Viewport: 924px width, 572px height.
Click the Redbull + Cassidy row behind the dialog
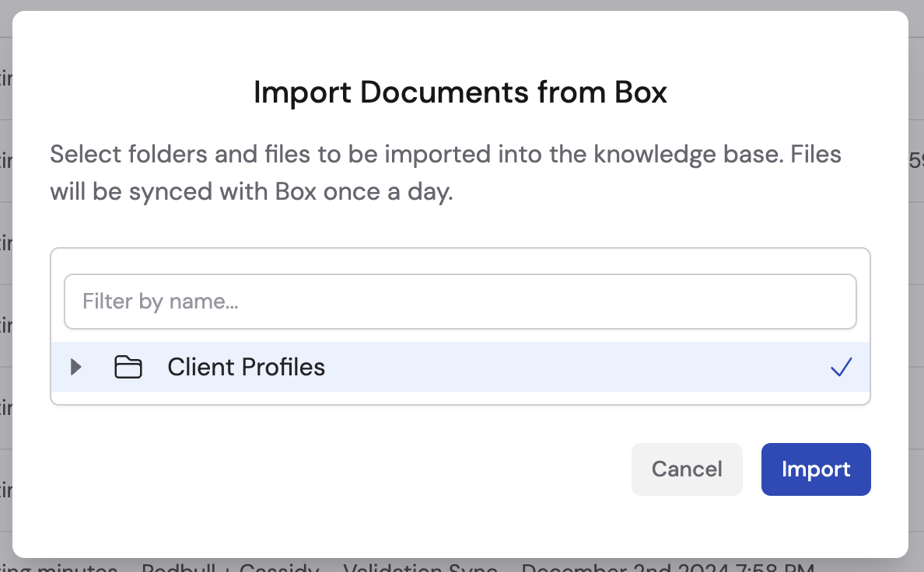[229, 568]
